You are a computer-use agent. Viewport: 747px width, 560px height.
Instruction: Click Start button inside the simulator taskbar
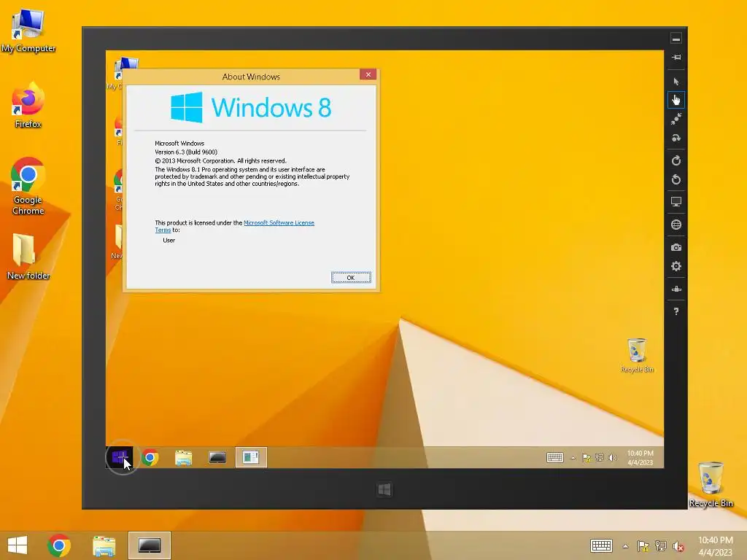click(x=120, y=458)
